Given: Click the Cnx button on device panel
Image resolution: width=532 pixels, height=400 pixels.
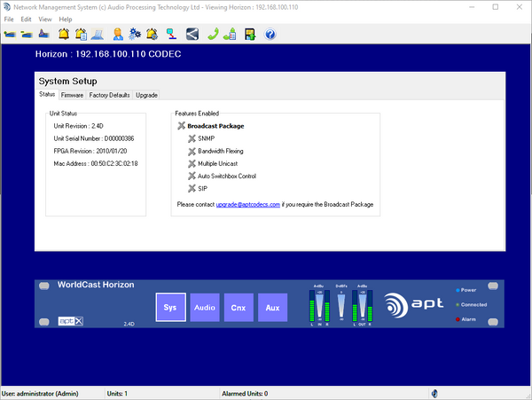Looking at the screenshot, I should (239, 308).
